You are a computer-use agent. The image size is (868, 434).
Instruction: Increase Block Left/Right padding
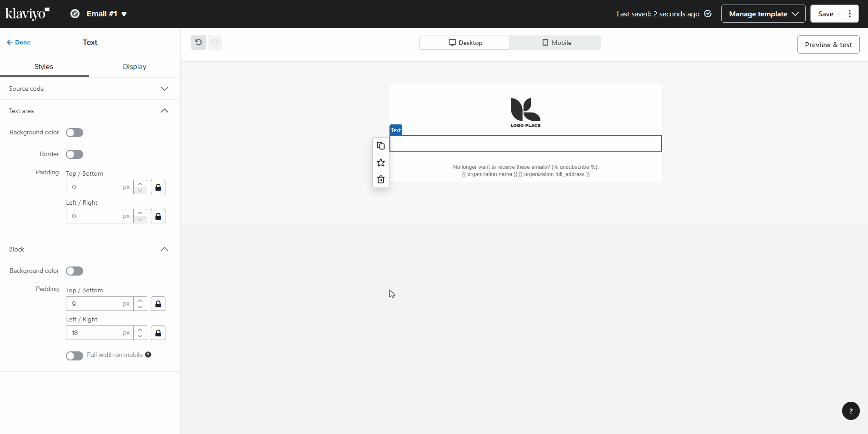pos(140,330)
